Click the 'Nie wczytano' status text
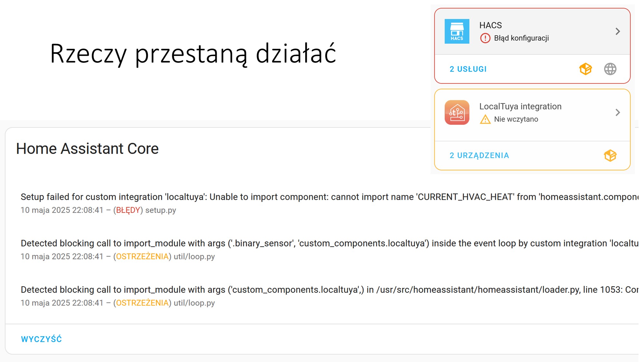 point(516,119)
